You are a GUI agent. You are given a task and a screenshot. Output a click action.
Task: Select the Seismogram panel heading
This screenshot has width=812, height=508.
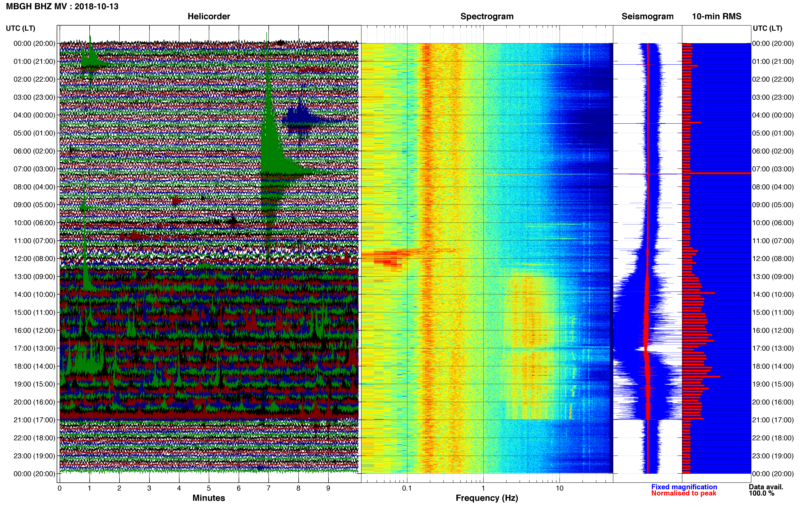pos(648,16)
